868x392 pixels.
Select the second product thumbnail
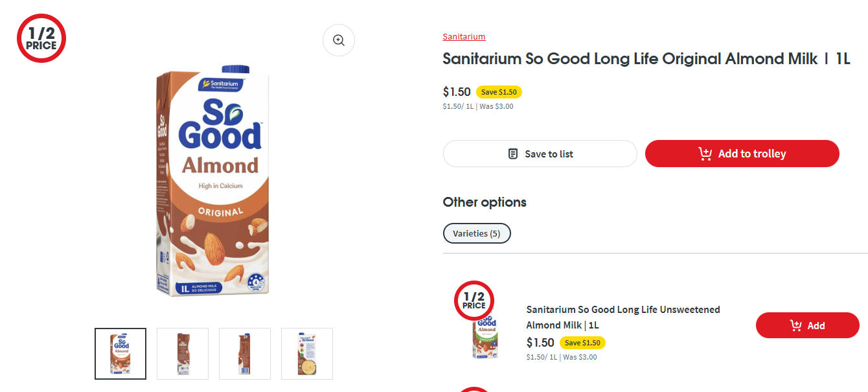(x=183, y=353)
